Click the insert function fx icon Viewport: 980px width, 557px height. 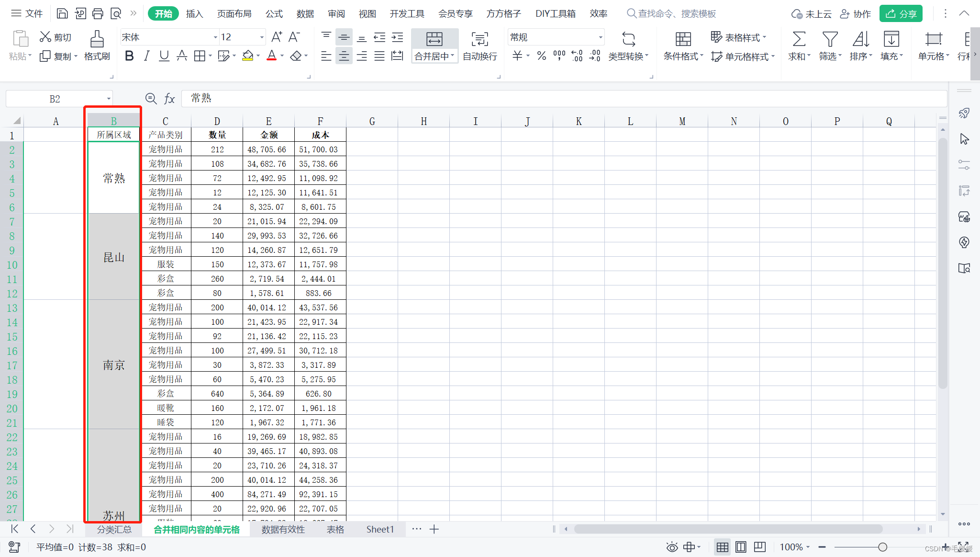(x=169, y=99)
